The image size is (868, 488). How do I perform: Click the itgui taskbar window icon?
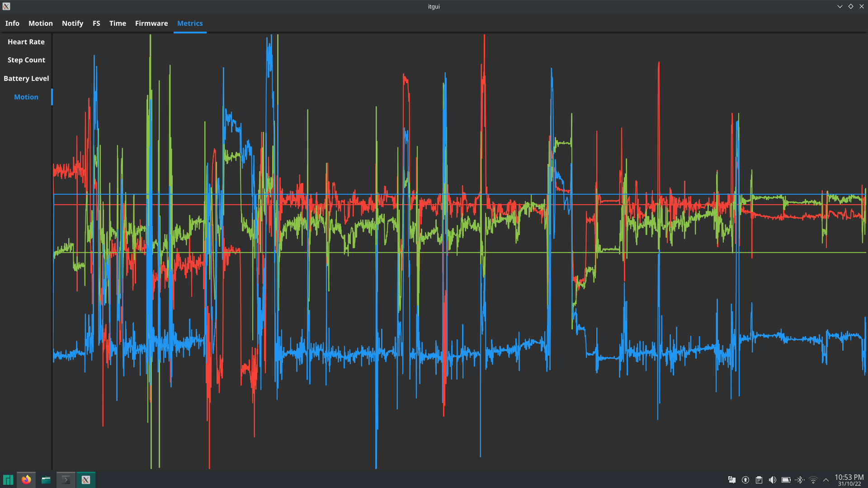pyautogui.click(x=86, y=480)
